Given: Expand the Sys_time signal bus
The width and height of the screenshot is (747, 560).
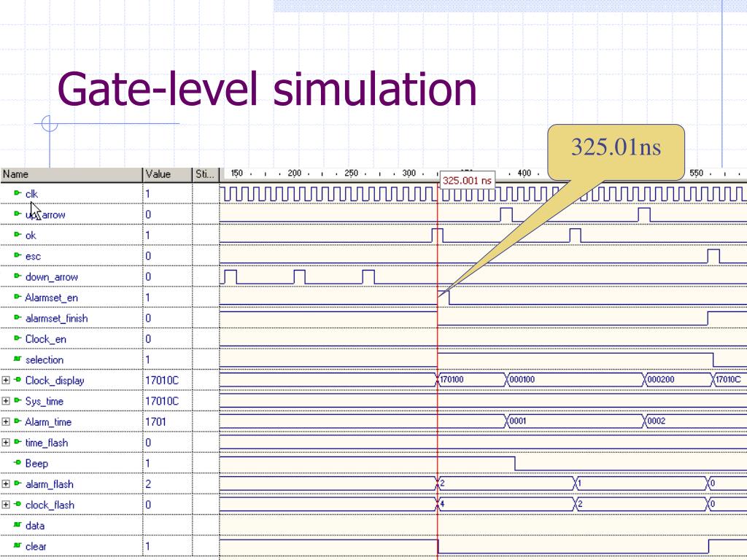Looking at the screenshot, I should click(6, 401).
